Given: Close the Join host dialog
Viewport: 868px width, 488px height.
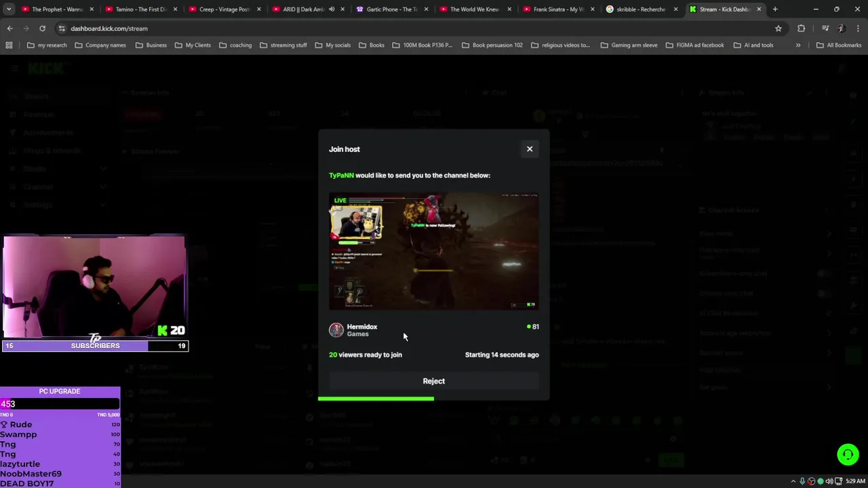Looking at the screenshot, I should pos(530,149).
